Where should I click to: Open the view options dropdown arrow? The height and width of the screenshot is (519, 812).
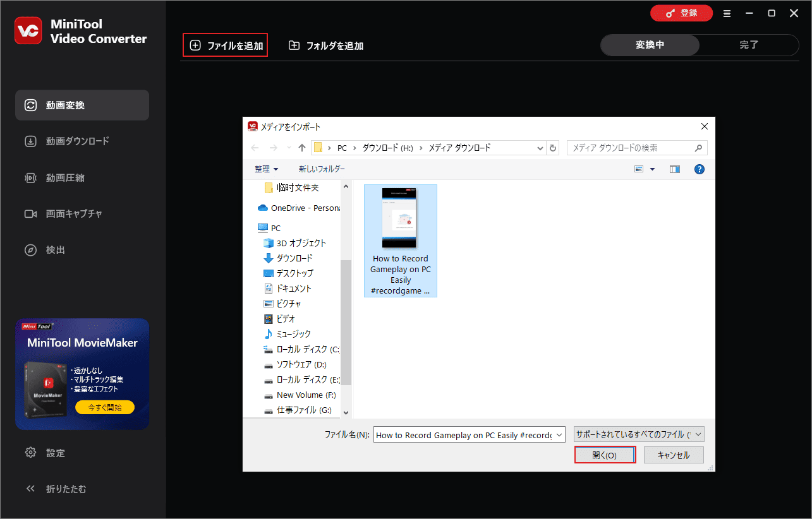click(x=652, y=169)
